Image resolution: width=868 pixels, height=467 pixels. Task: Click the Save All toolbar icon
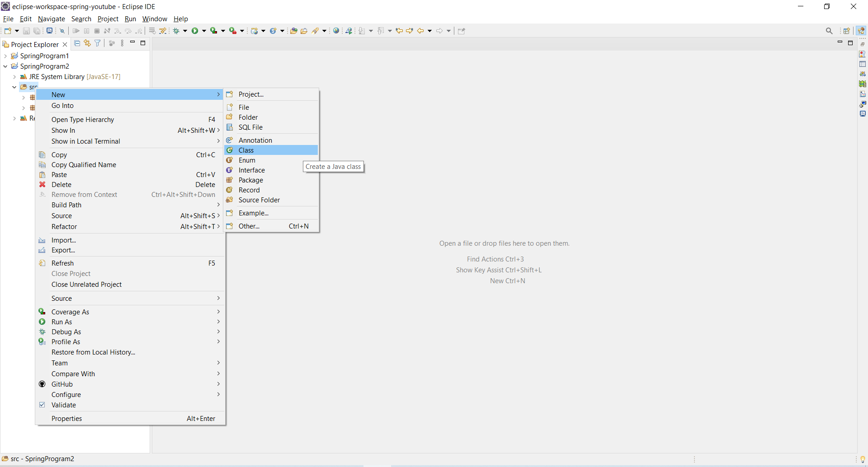coord(37,31)
